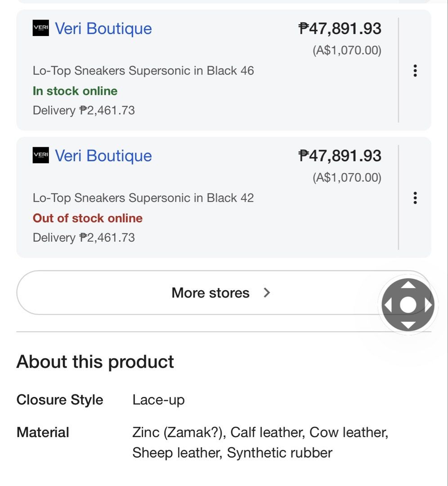Select the ₱47,891.93 price of size 46

click(340, 28)
